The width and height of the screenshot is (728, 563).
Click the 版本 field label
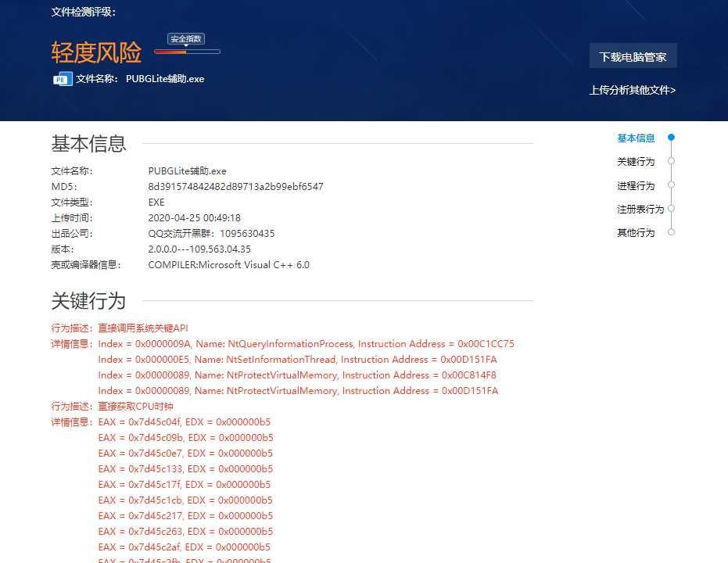coord(63,249)
